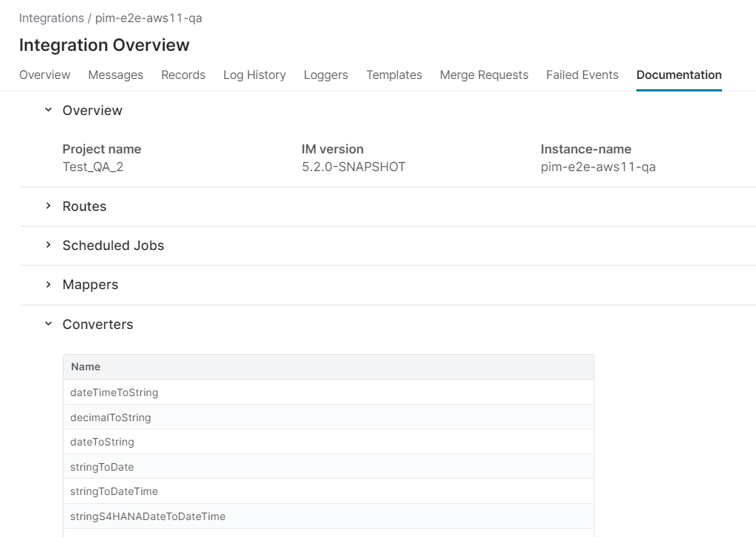The width and height of the screenshot is (756, 537).
Task: Expand the Mappers section chevron
Action: (49, 285)
